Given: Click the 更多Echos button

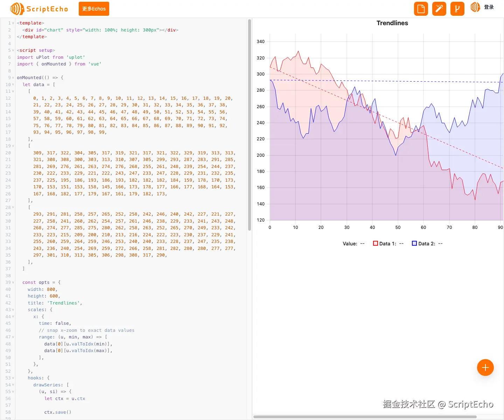Looking at the screenshot, I should click(x=94, y=9).
